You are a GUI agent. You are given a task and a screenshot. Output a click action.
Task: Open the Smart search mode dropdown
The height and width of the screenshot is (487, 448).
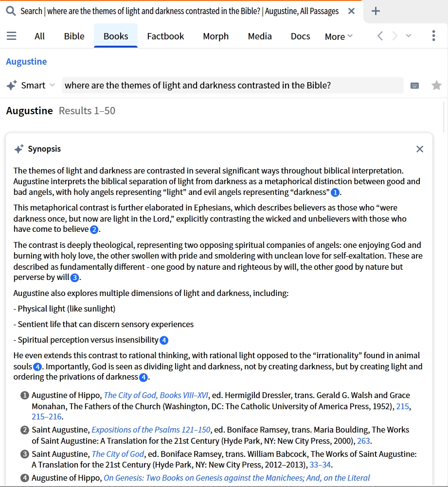38,85
